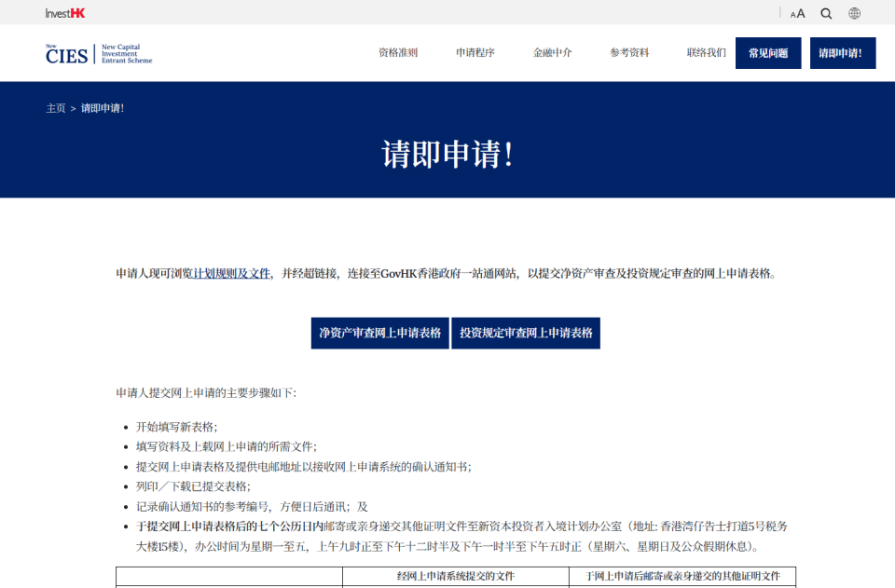The image size is (895, 588).
Task: Click the 净资产审查网上申请表格 button
Action: coord(379,333)
